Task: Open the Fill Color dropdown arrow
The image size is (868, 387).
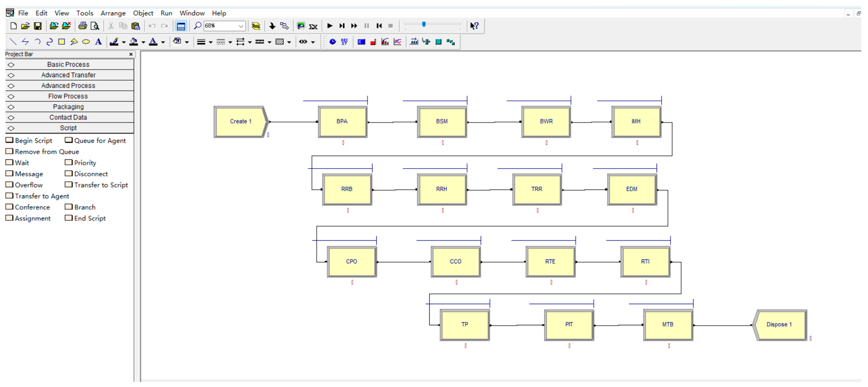Action: pos(143,42)
